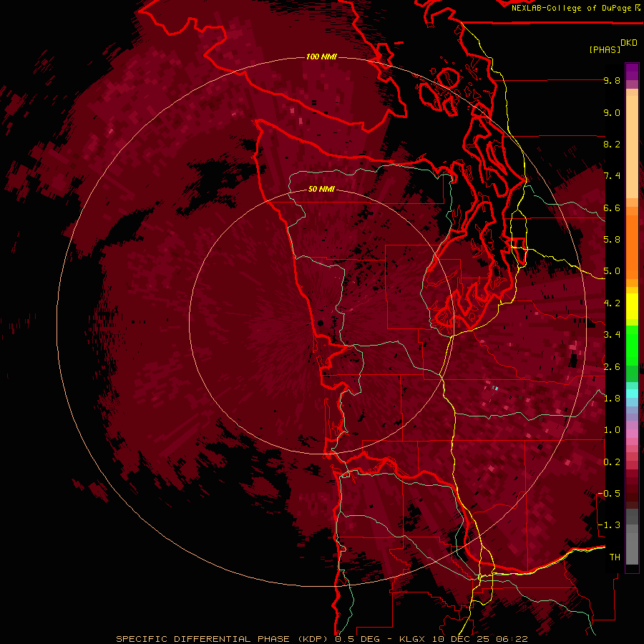Click the 2.6 value on the color scale
Image resolution: width=644 pixels, height=644 pixels.
click(x=612, y=367)
